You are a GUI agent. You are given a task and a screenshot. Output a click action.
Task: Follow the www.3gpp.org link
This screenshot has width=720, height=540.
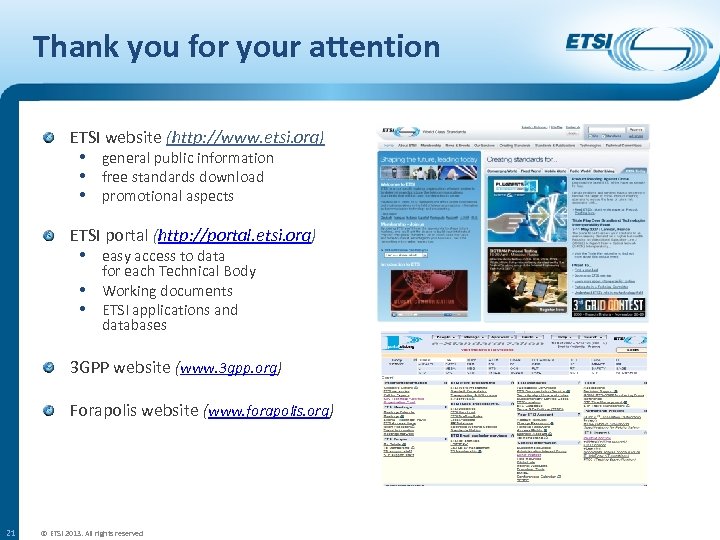point(229,368)
